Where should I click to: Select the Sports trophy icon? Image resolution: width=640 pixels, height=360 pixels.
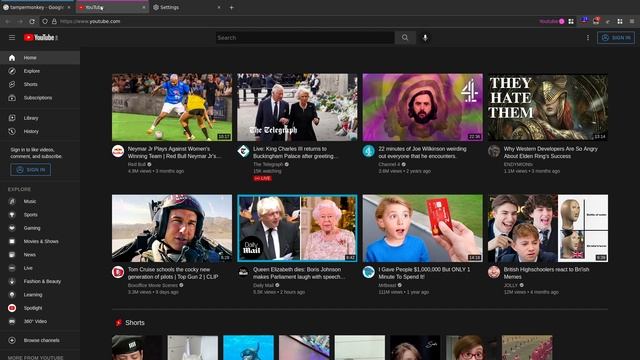(x=12, y=215)
